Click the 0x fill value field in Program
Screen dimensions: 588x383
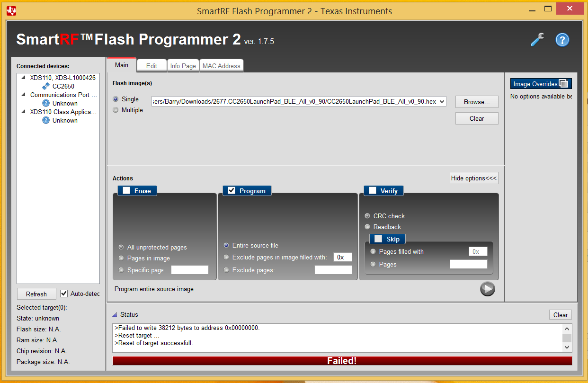click(x=343, y=257)
